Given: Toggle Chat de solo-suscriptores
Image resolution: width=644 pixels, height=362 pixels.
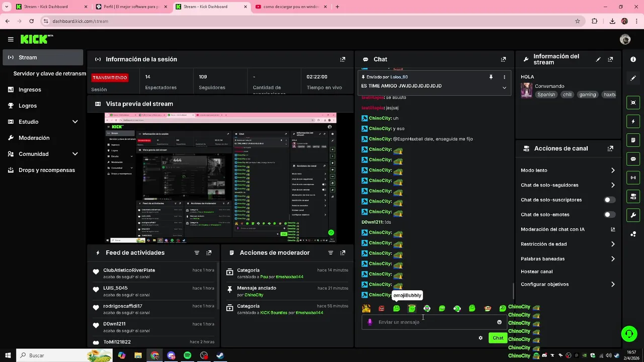Looking at the screenshot, I should 609,200.
